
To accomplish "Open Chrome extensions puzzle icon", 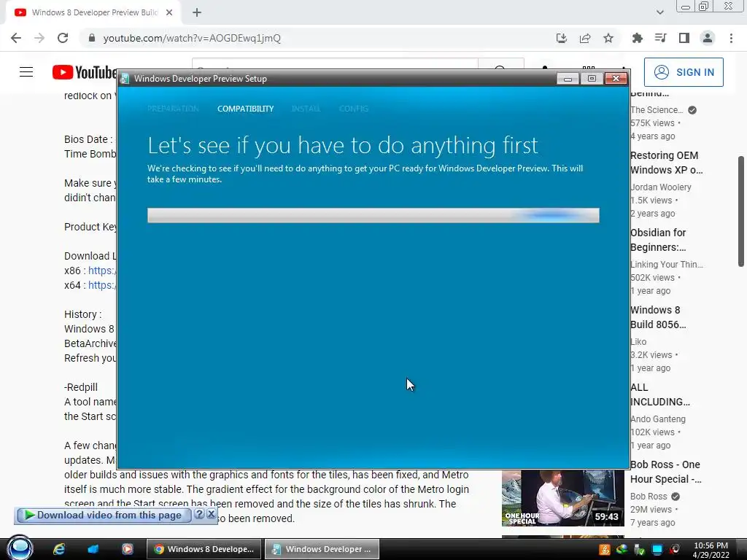I will 637,38.
